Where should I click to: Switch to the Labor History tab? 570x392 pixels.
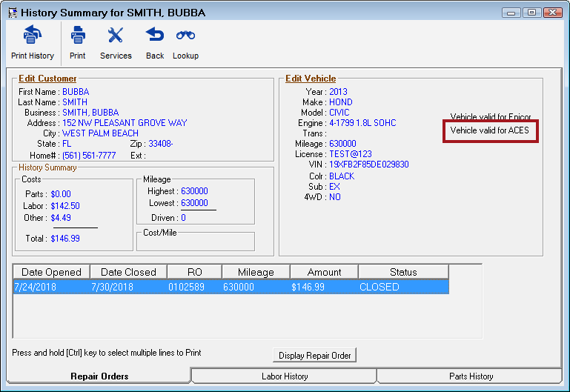click(285, 376)
